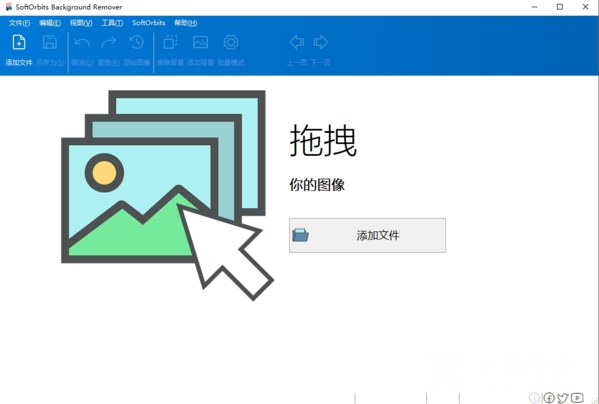Image resolution: width=599 pixels, height=404 pixels.
Task: Go to previous page (上一页) arrow
Action: (297, 42)
